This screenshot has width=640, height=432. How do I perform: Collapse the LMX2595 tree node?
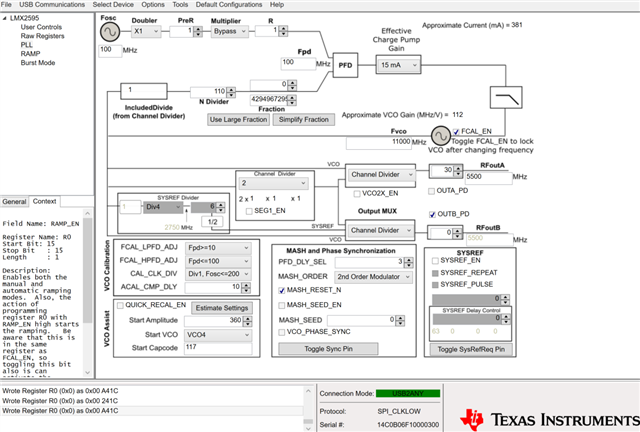coord(4,18)
